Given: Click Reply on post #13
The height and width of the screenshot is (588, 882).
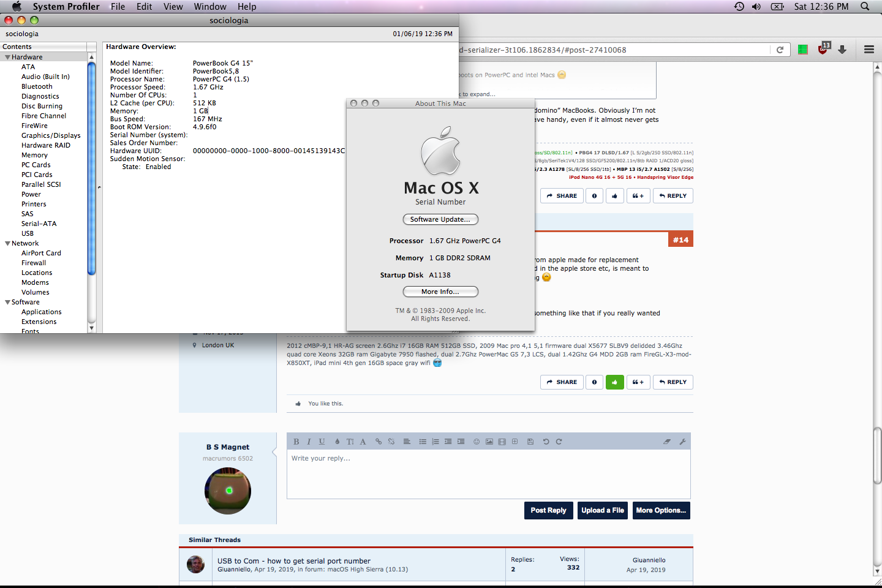Looking at the screenshot, I should [x=673, y=196].
